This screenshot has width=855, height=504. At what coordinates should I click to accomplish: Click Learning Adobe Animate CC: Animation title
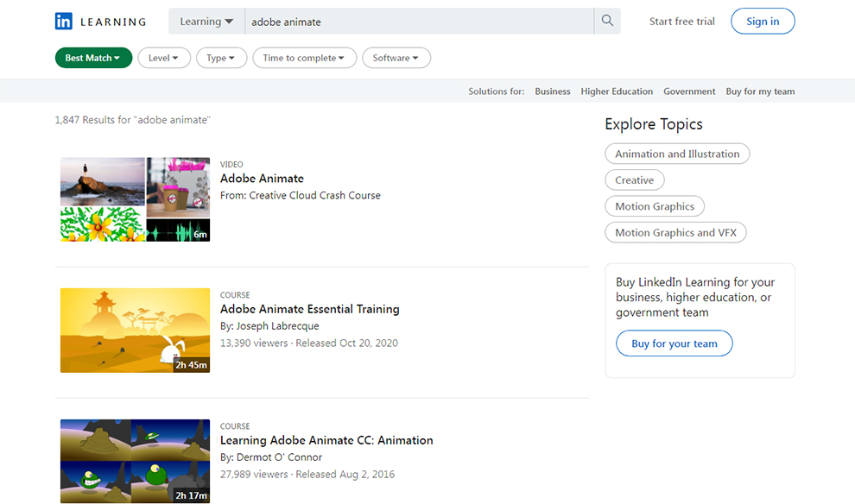(326, 440)
